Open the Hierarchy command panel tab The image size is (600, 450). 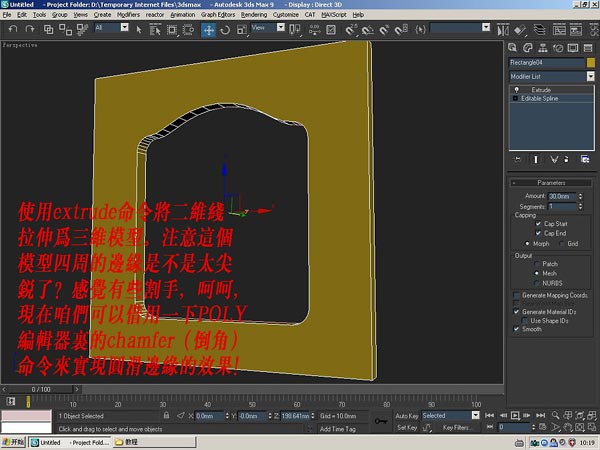click(545, 45)
